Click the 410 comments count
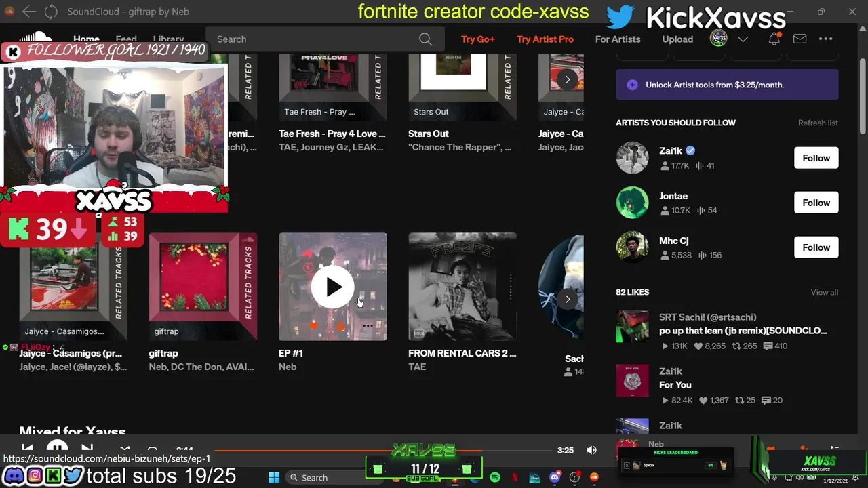 [775, 346]
